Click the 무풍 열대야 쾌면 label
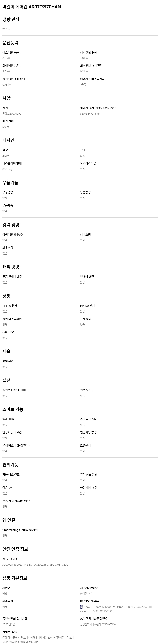The image size is (160, 644). pos(12,277)
